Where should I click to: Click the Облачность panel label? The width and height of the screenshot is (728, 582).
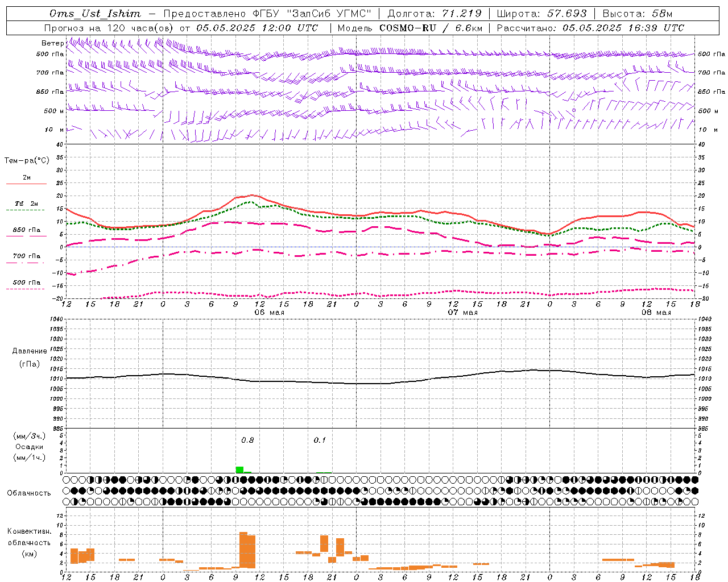tap(29, 493)
